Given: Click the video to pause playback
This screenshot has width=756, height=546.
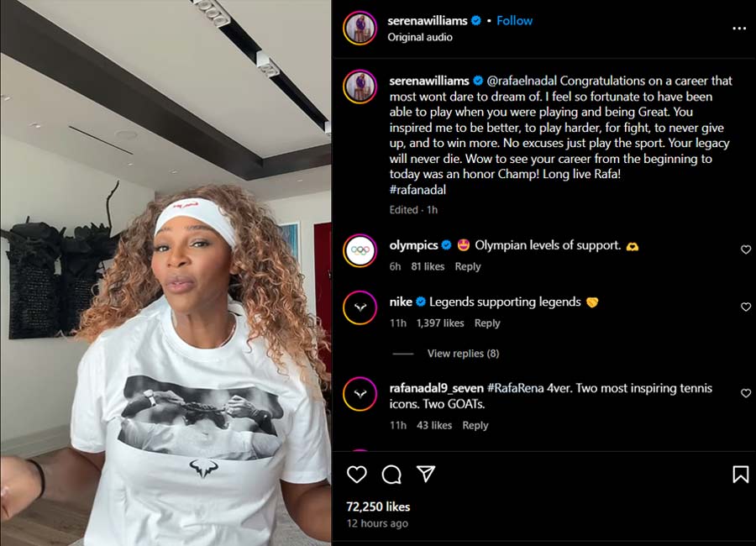Looking at the screenshot, I should pos(165,273).
